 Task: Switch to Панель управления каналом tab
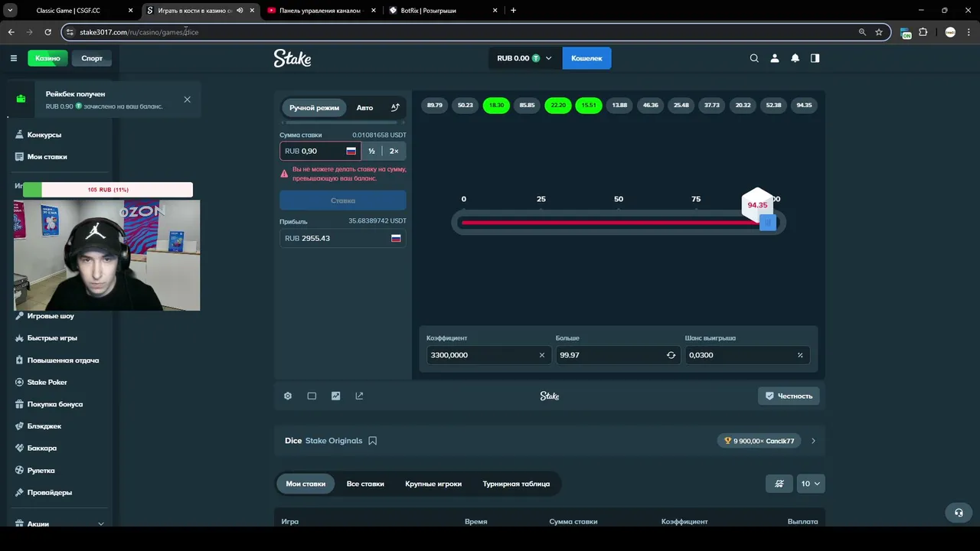point(320,11)
